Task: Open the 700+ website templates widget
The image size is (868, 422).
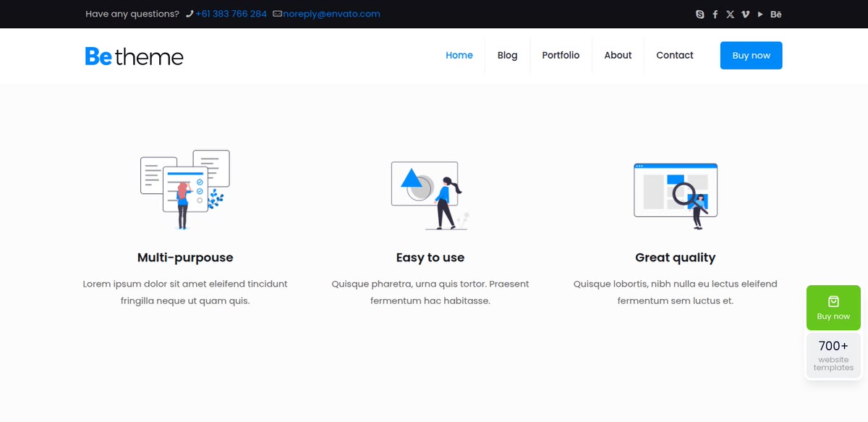Action: click(833, 355)
